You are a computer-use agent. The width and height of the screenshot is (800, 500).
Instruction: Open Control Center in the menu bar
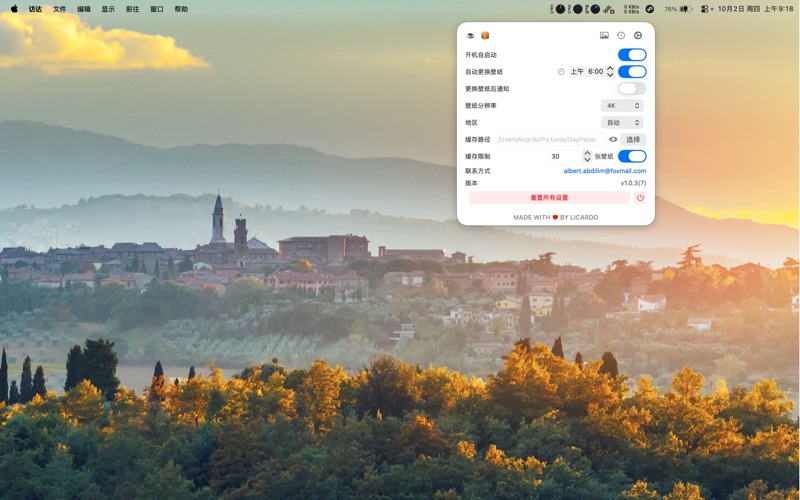coord(705,9)
